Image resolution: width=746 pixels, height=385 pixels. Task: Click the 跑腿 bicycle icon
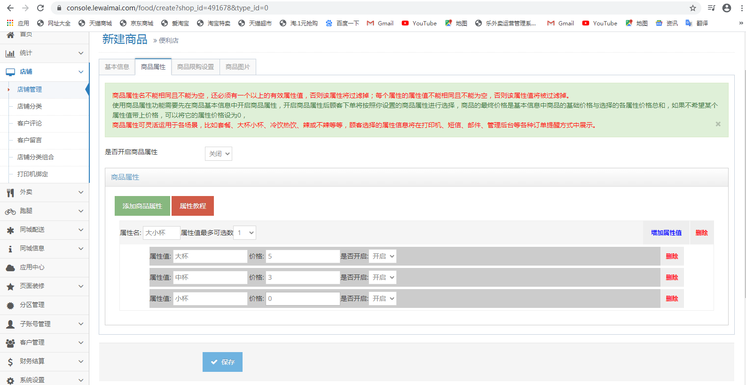10,211
